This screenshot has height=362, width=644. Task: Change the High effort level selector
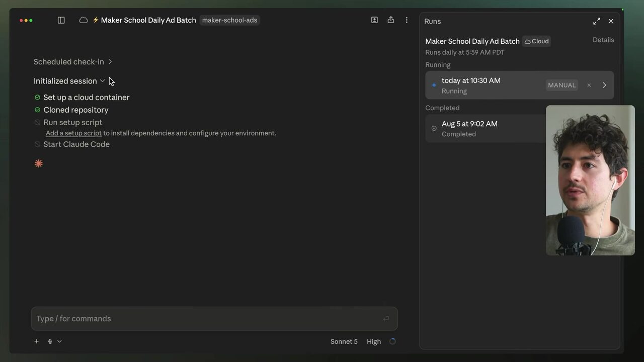click(374, 341)
